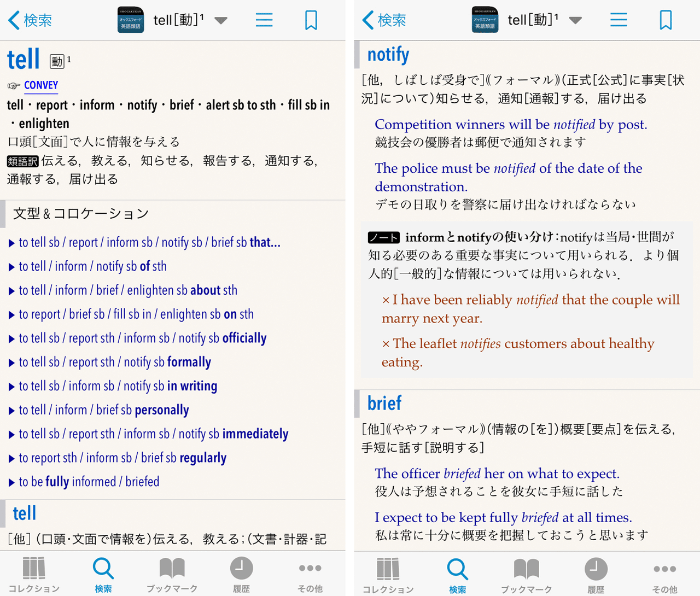Screen dimensions: 700x596
Task: Tap the 'brief' entry heading
Action: [x=384, y=404]
